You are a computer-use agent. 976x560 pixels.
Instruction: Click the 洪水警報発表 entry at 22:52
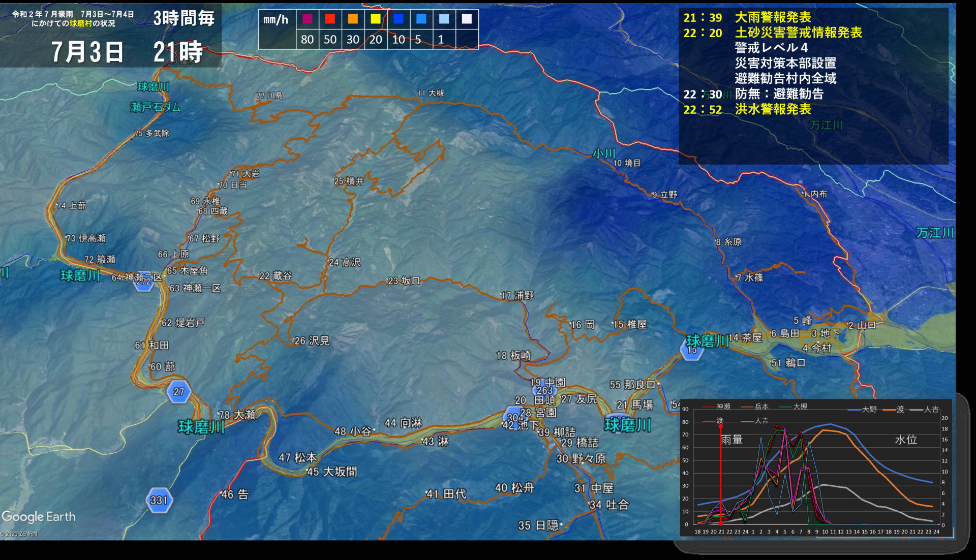click(773, 109)
